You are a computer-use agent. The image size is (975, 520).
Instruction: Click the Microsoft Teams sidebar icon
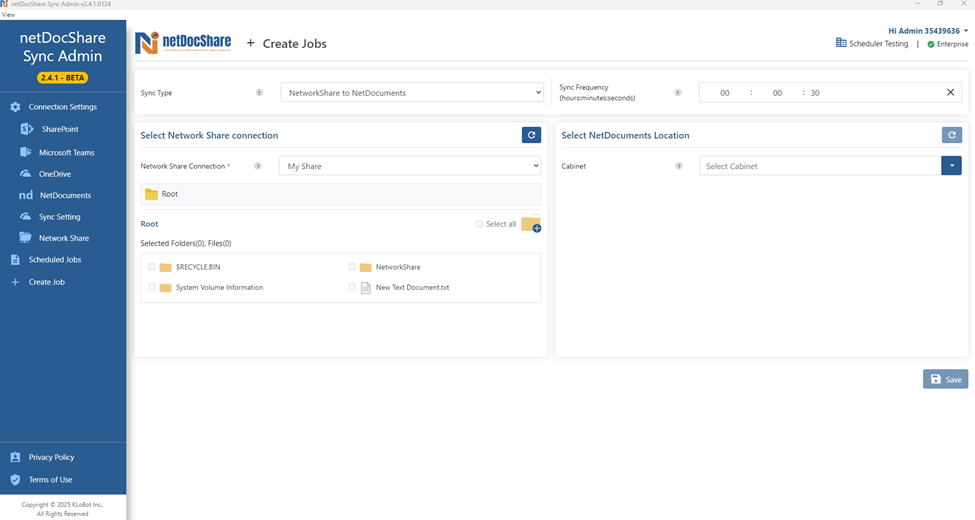coord(25,152)
